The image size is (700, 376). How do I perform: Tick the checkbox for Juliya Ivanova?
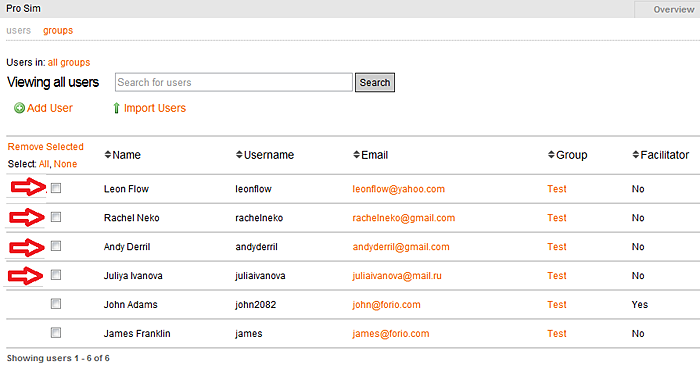coord(56,275)
